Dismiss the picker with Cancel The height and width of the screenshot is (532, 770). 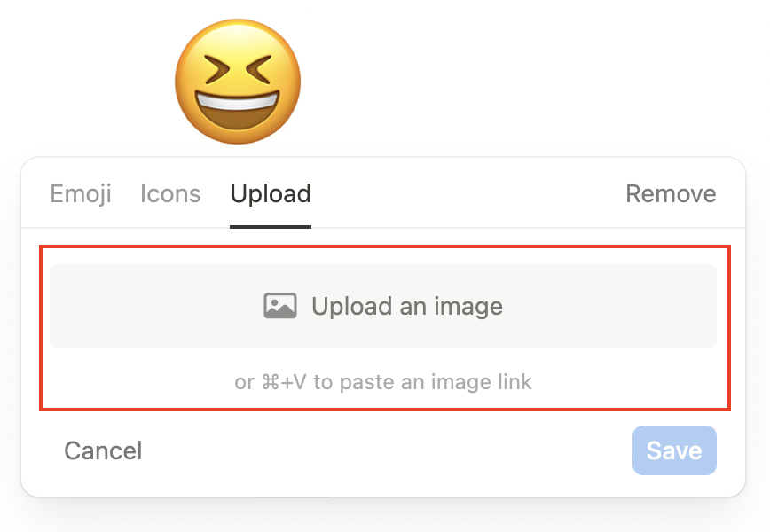[x=103, y=450]
